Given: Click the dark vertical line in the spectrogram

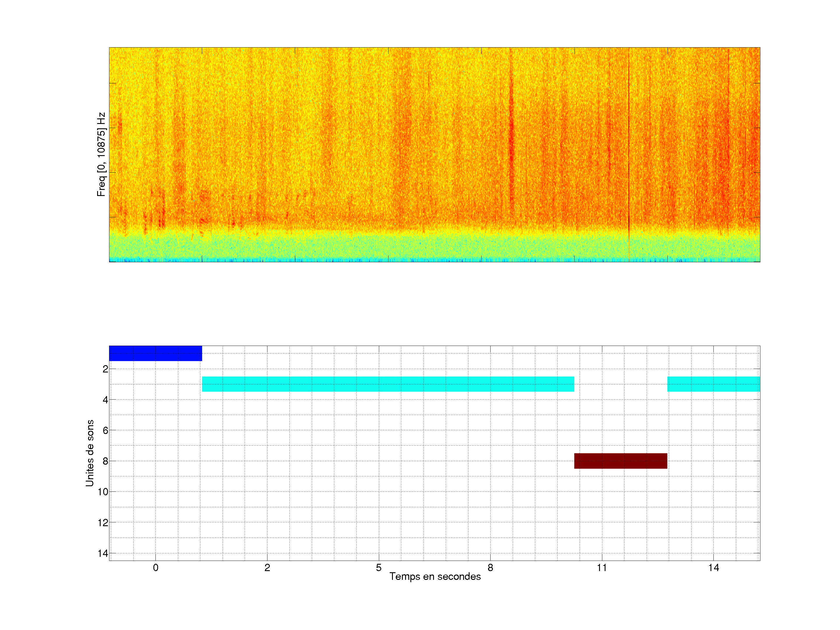Looking at the screenshot, I should coord(629,152).
